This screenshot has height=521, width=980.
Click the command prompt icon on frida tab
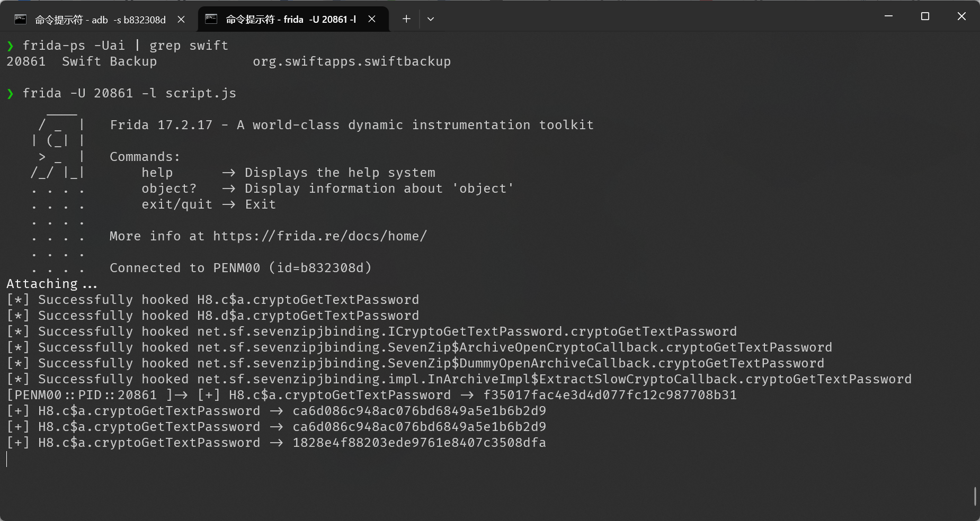pos(211,19)
